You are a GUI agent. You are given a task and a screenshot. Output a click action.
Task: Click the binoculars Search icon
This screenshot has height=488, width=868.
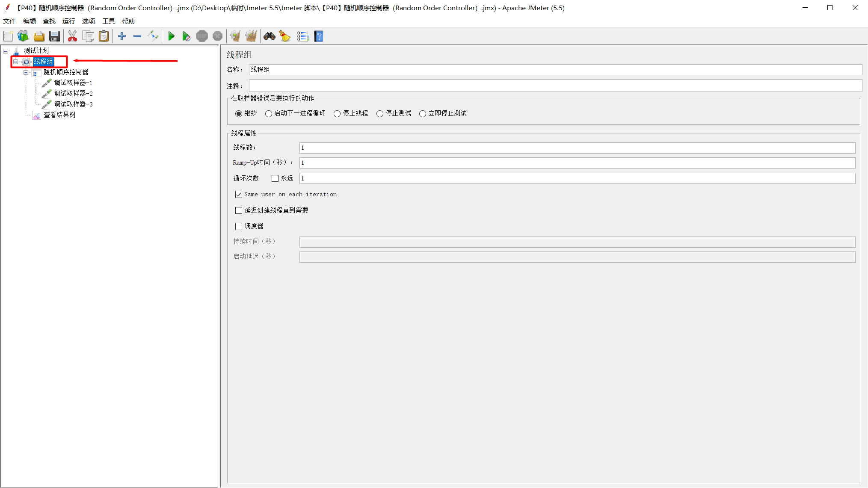[x=269, y=36]
